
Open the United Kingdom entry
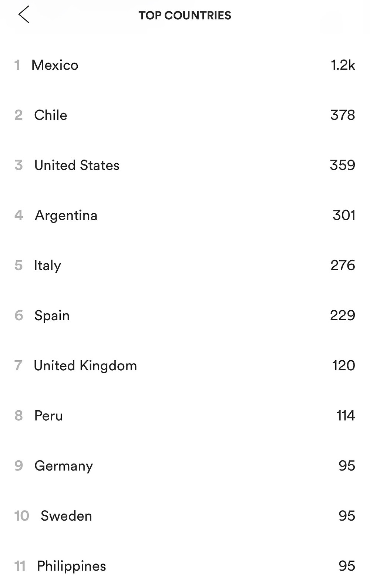pyautogui.click(x=185, y=365)
